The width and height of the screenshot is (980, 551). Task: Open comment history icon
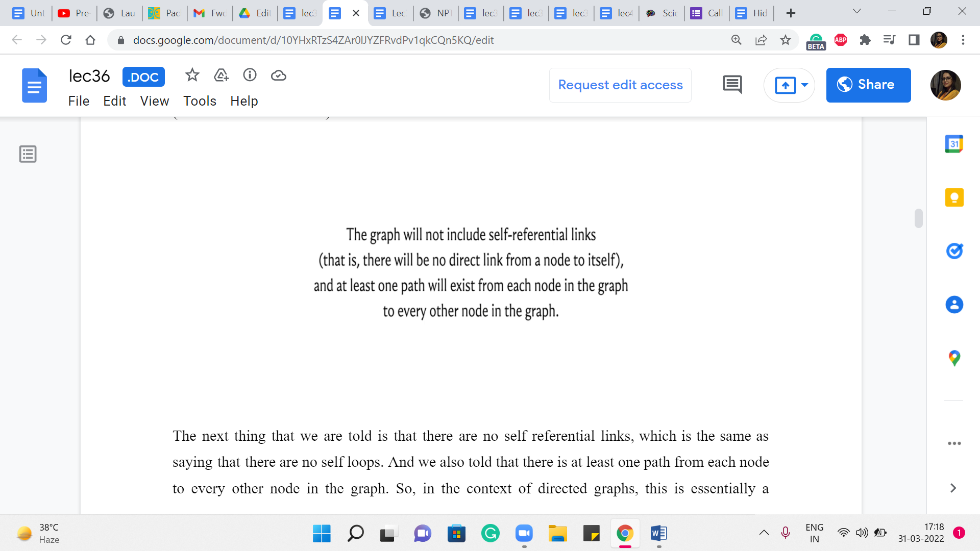pyautogui.click(x=732, y=85)
